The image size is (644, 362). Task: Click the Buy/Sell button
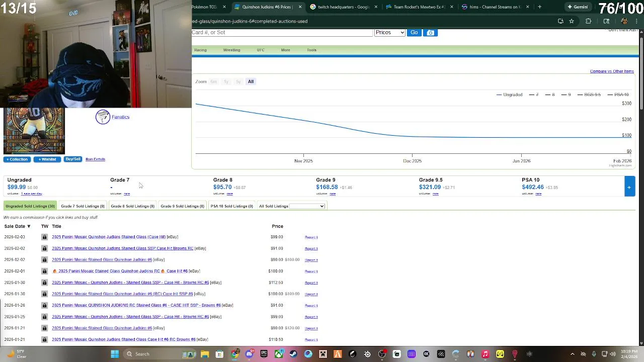tap(73, 159)
